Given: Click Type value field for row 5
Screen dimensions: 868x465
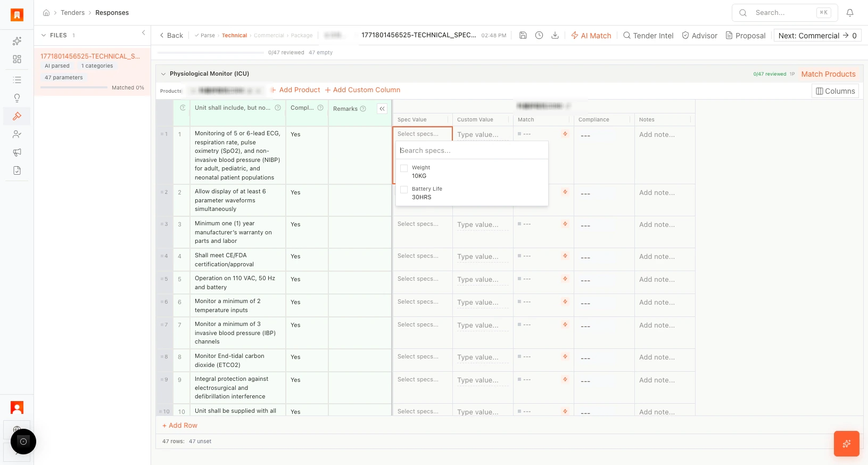Looking at the screenshot, I should pyautogui.click(x=483, y=280).
